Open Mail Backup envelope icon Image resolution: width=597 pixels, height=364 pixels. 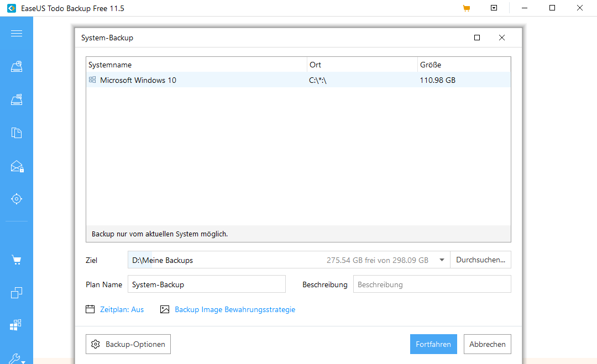pyautogui.click(x=17, y=166)
